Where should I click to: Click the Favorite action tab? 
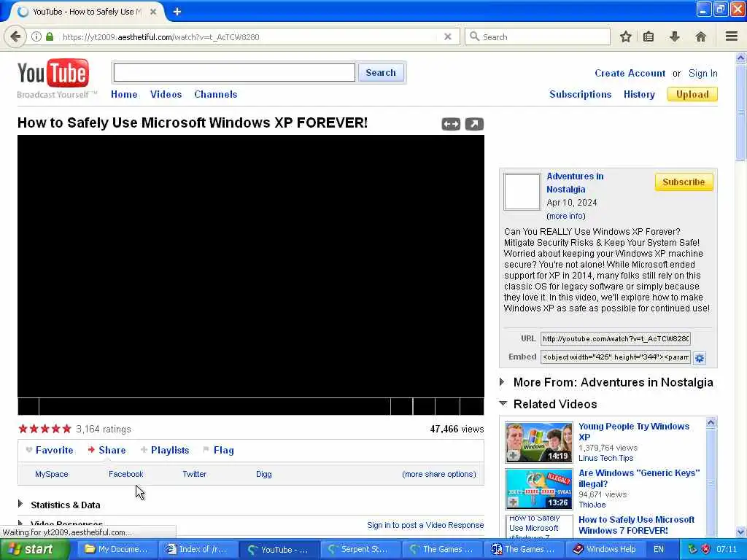(x=50, y=450)
